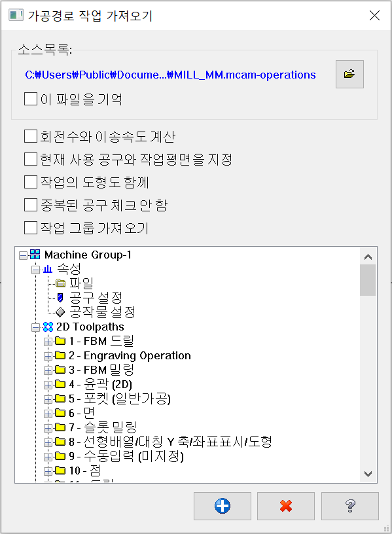Viewport: 392px width, 534px height.
Task: Select the 2D Toolpaths label
Action: pyautogui.click(x=90, y=327)
